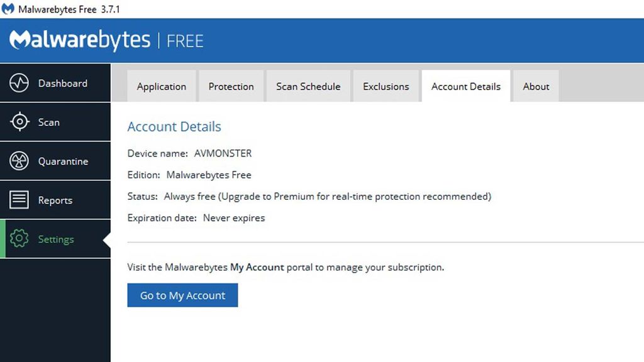
Task: Click the Malwarebytes logo in the title bar
Action: pyautogui.click(x=8, y=9)
